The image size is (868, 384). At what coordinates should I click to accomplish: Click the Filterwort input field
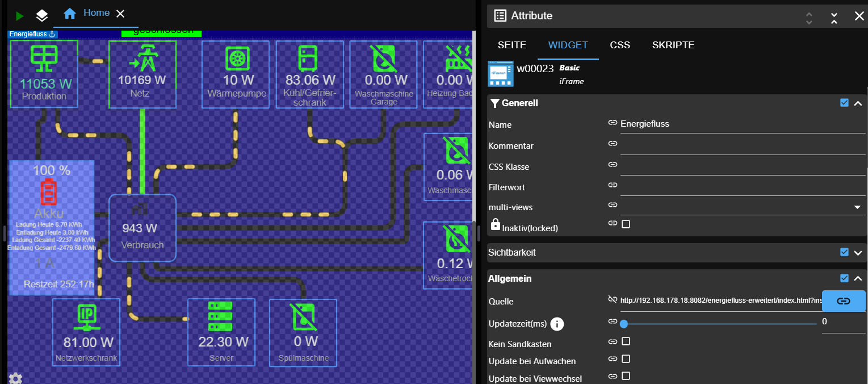click(x=743, y=186)
